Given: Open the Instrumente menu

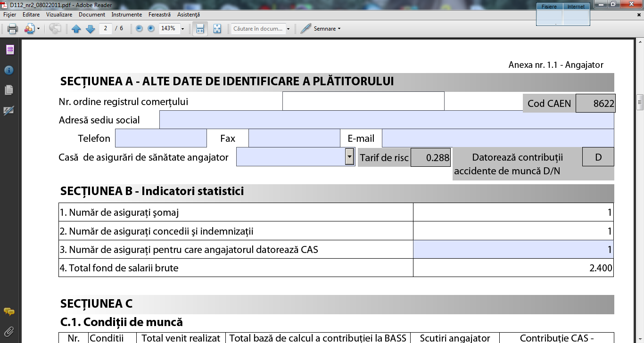Looking at the screenshot, I should 127,15.
